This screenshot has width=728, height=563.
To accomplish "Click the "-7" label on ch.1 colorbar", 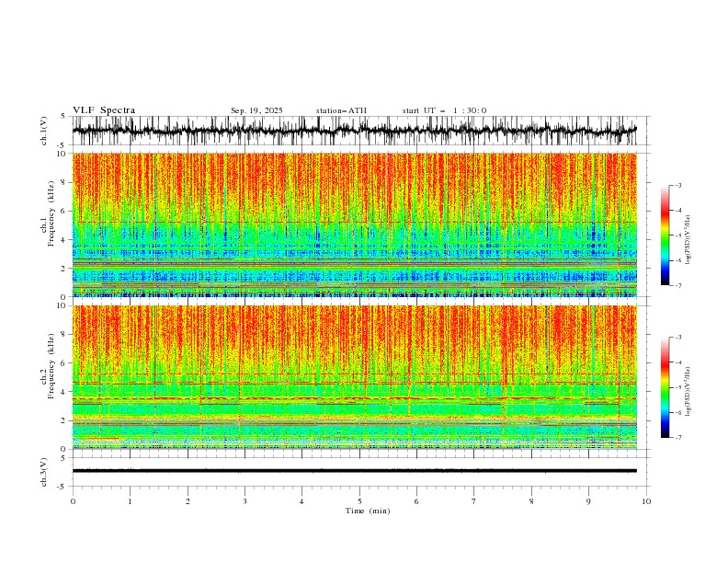I will (678, 285).
